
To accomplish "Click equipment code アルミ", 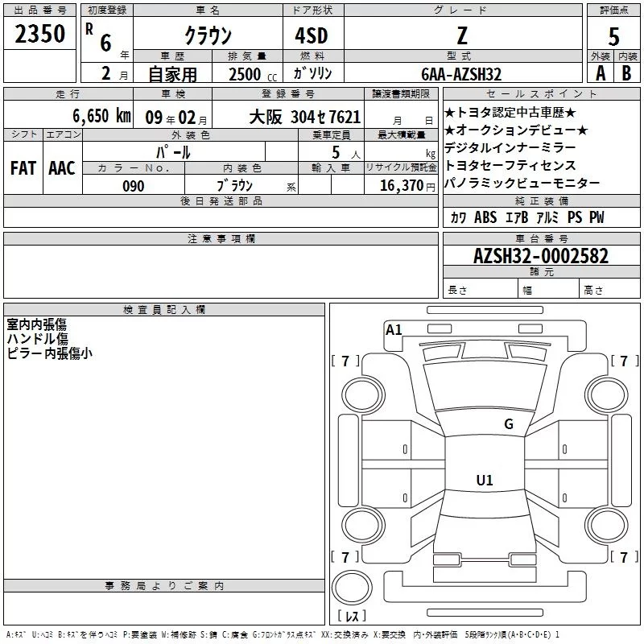I will tap(547, 217).
